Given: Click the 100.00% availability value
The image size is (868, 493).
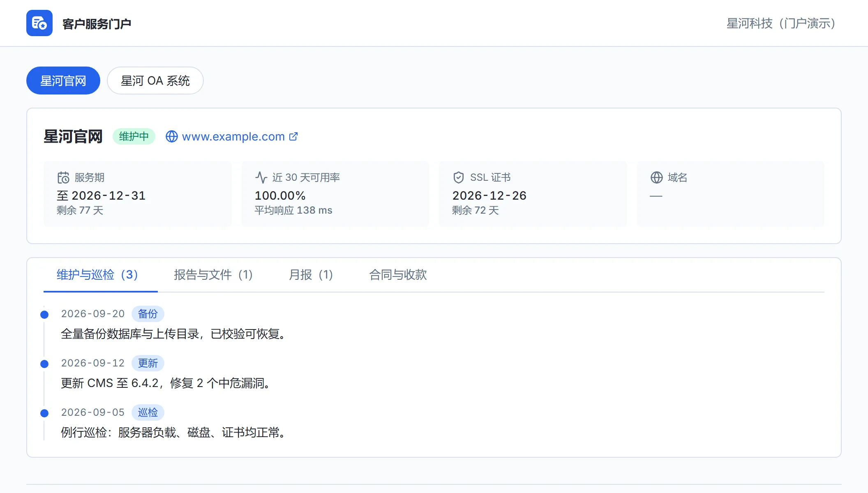Looking at the screenshot, I should click(x=280, y=196).
